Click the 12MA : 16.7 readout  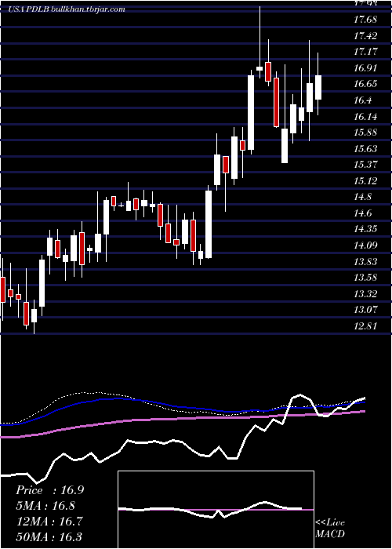(x=49, y=522)
